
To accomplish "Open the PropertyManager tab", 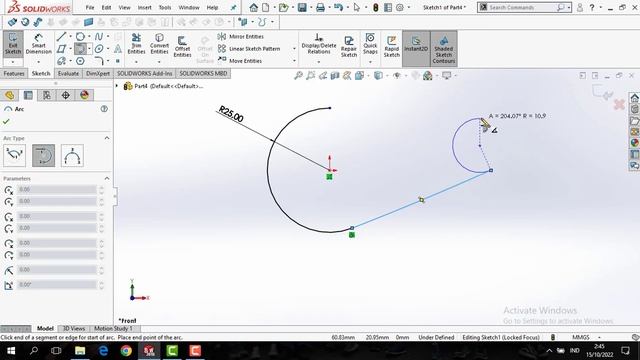I will tap(28, 95).
